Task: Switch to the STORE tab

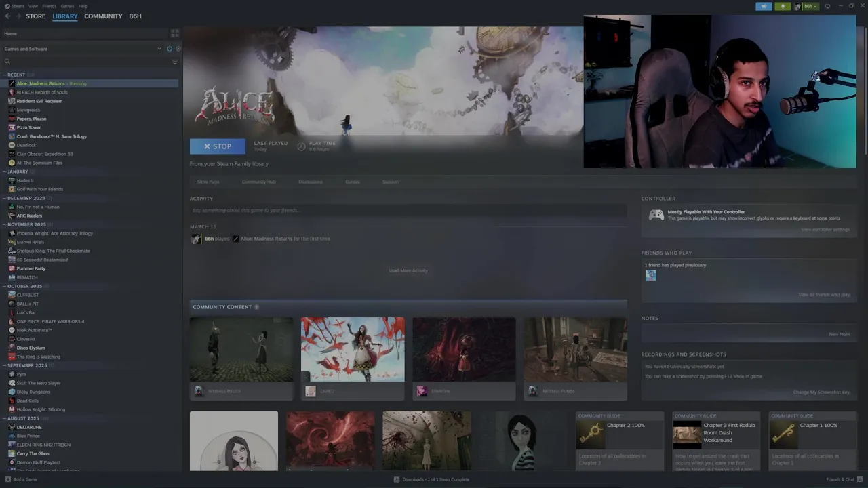Action: point(36,16)
